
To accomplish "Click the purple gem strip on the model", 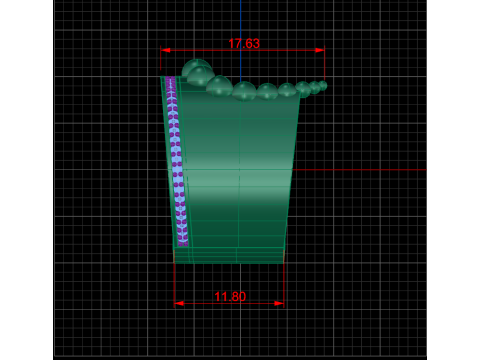I will [x=177, y=161].
